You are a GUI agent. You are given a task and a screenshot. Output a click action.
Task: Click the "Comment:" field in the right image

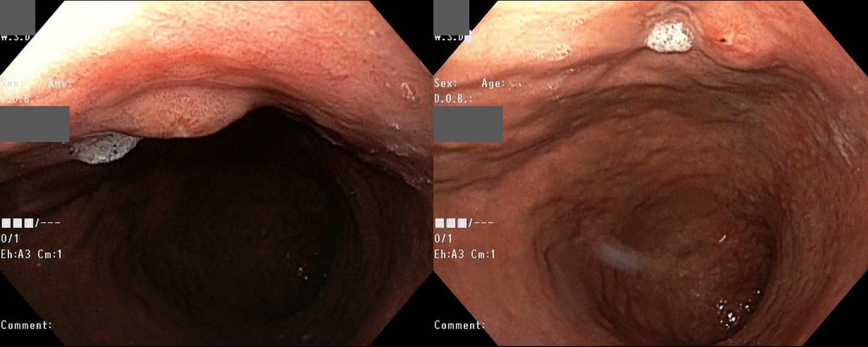459,325
